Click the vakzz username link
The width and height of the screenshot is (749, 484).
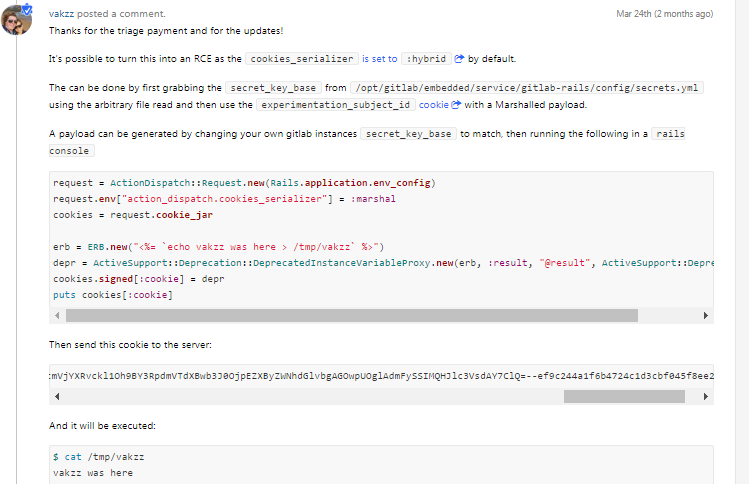pos(61,14)
